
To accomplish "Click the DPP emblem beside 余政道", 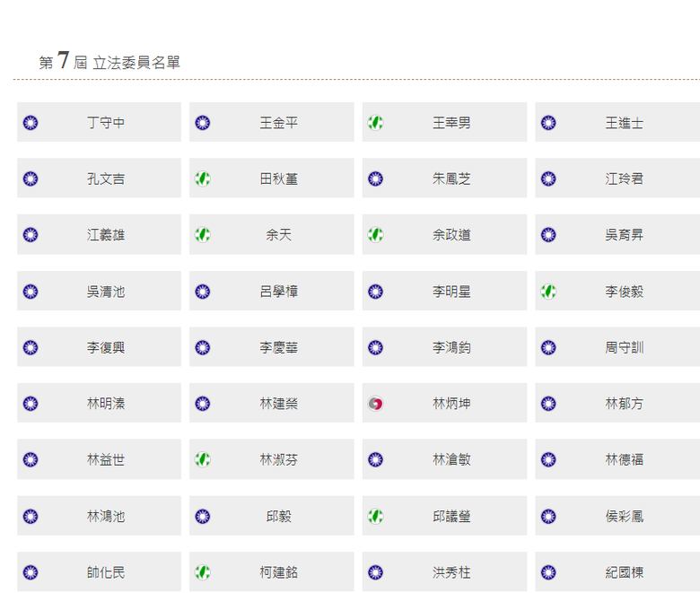I will point(375,235).
